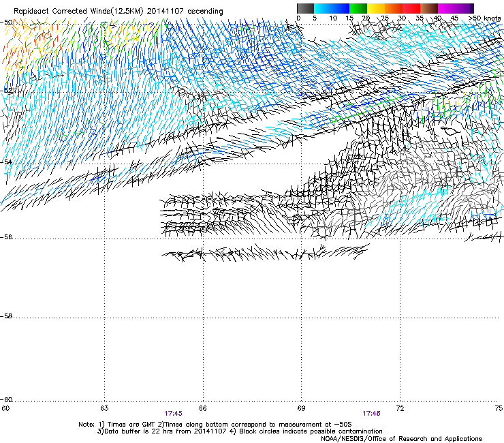Click the '>50 knots' legend label

(484, 18)
